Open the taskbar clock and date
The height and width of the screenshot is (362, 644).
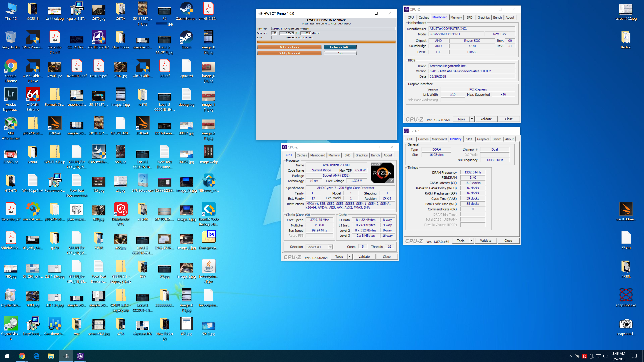point(619,356)
